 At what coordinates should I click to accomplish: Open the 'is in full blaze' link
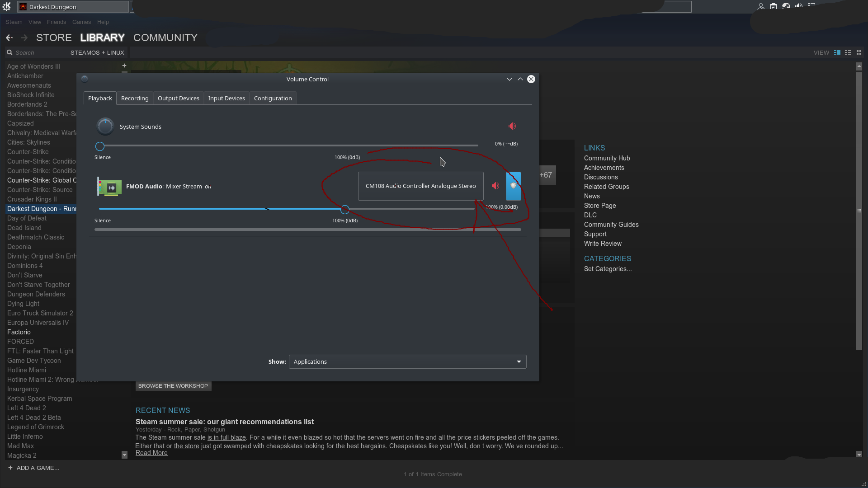[226, 437]
